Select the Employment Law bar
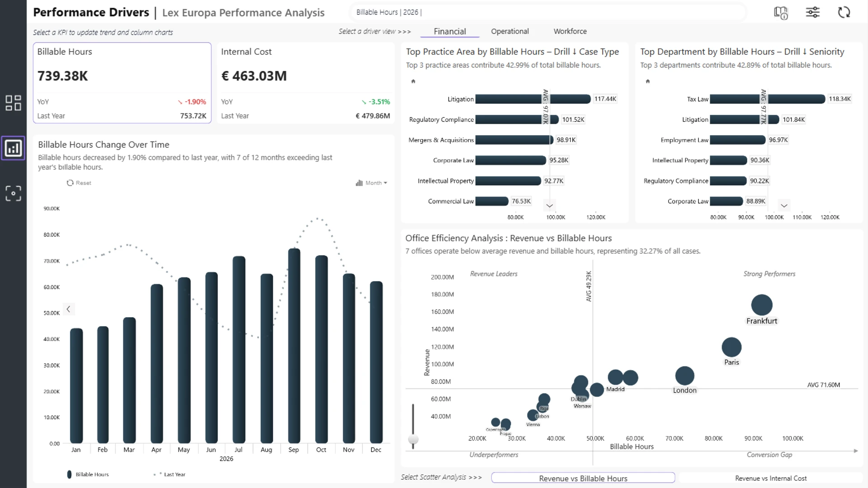 point(738,140)
